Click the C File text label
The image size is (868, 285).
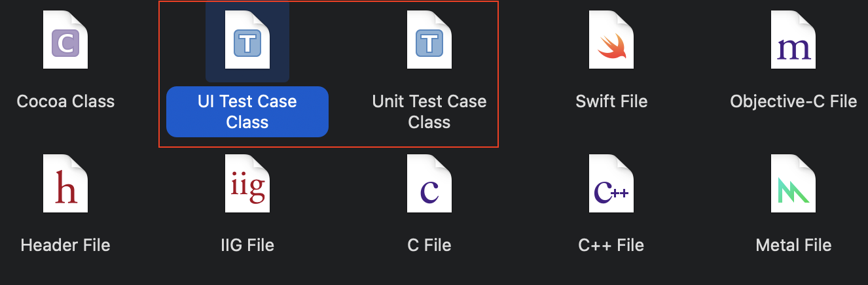pyautogui.click(x=429, y=245)
